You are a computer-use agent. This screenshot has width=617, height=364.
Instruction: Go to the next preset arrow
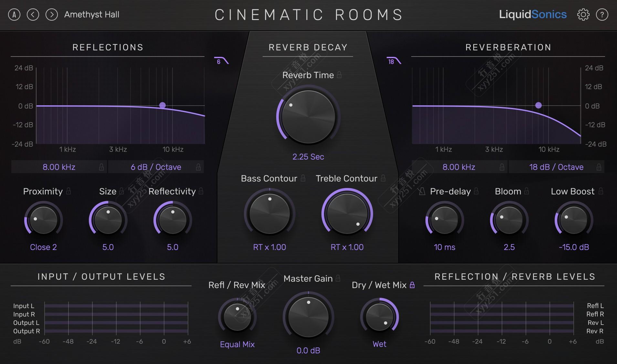(52, 15)
